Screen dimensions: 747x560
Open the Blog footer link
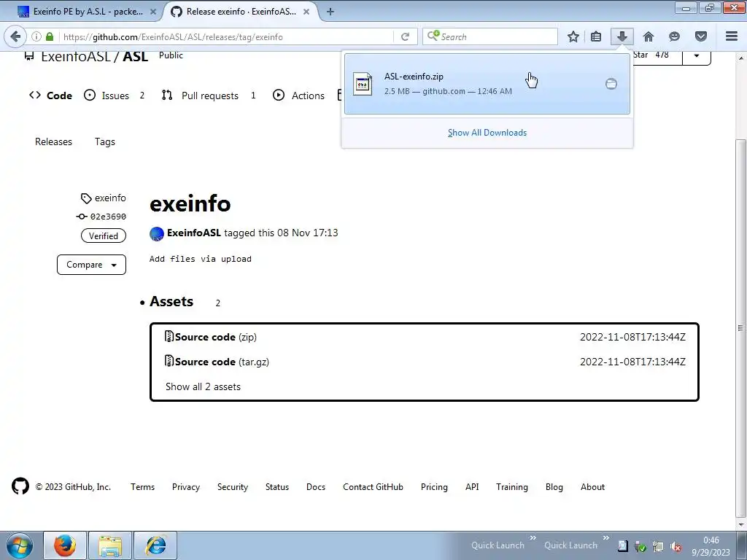click(x=554, y=486)
